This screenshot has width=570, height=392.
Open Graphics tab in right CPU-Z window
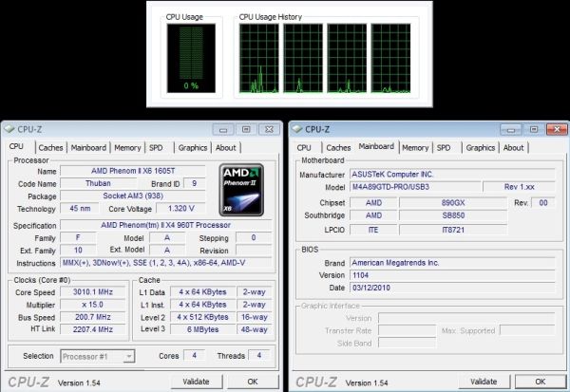480,148
